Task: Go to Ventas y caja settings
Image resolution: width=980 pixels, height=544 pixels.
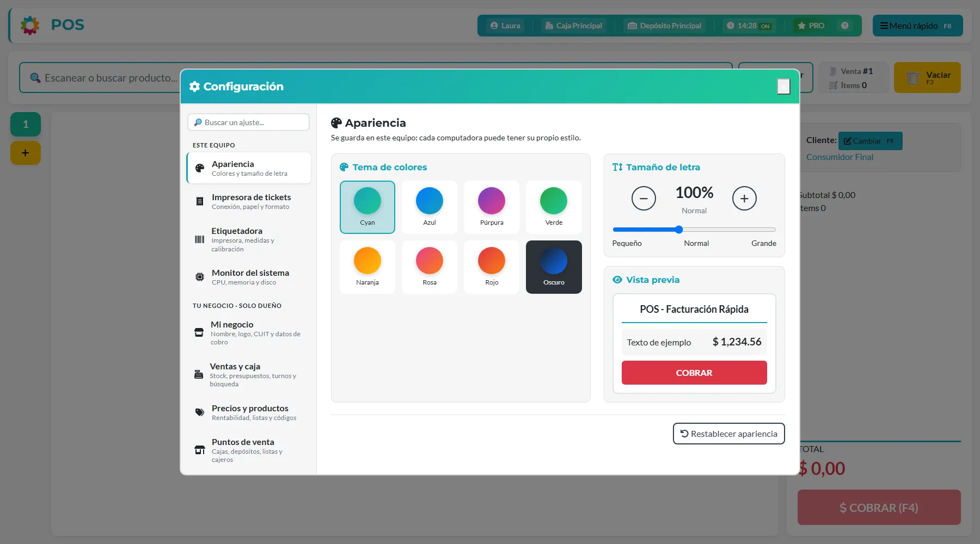Action: coord(249,375)
